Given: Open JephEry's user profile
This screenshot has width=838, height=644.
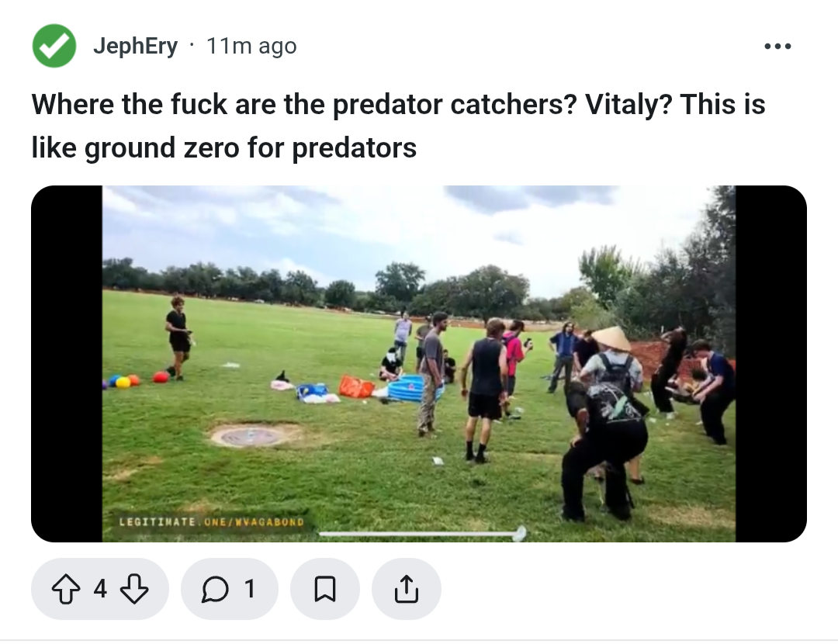Looking at the screenshot, I should click(135, 46).
